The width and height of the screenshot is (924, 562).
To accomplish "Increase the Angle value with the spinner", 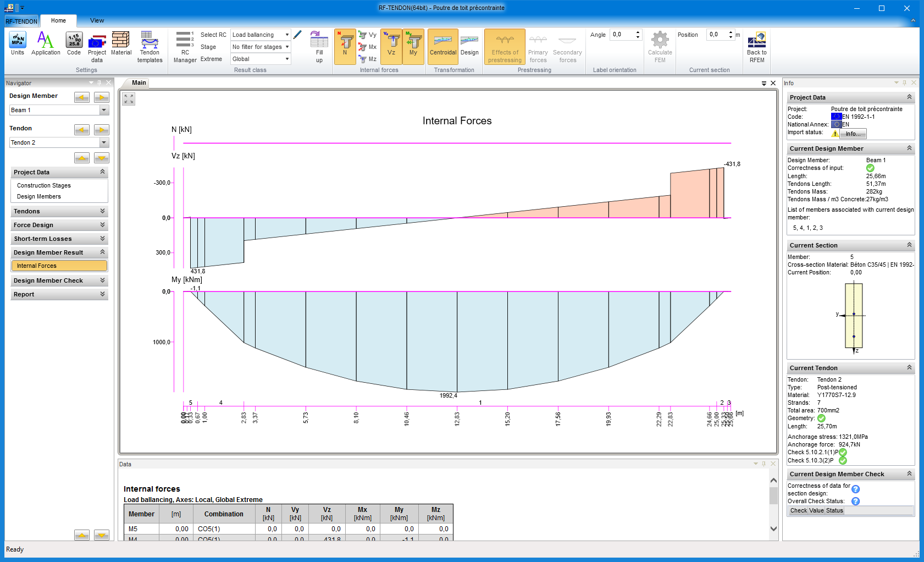I will tap(638, 32).
